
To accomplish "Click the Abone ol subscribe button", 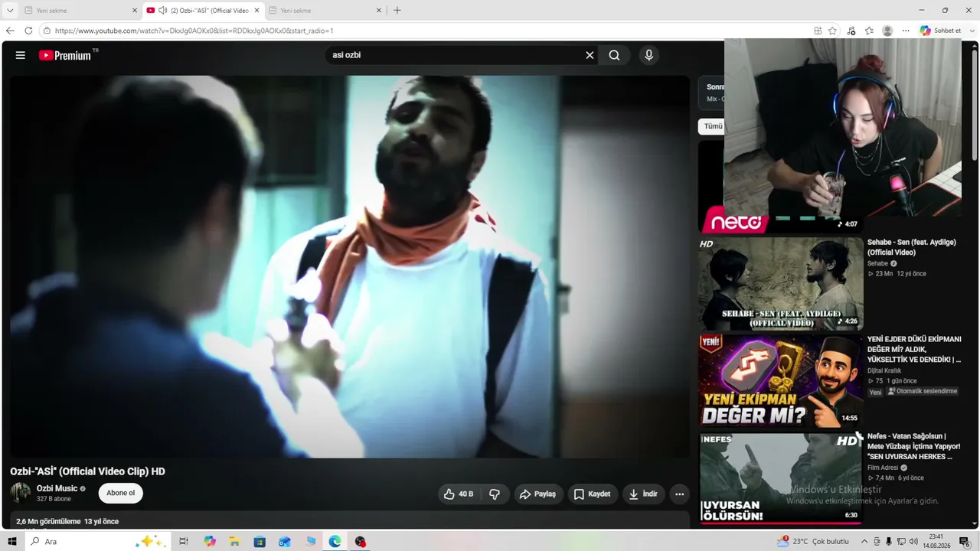I will tap(120, 493).
